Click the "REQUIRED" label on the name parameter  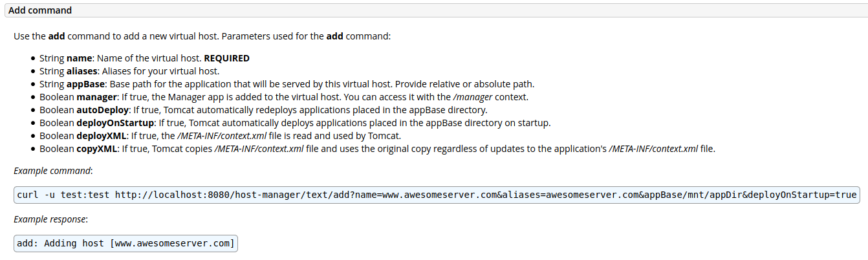226,58
